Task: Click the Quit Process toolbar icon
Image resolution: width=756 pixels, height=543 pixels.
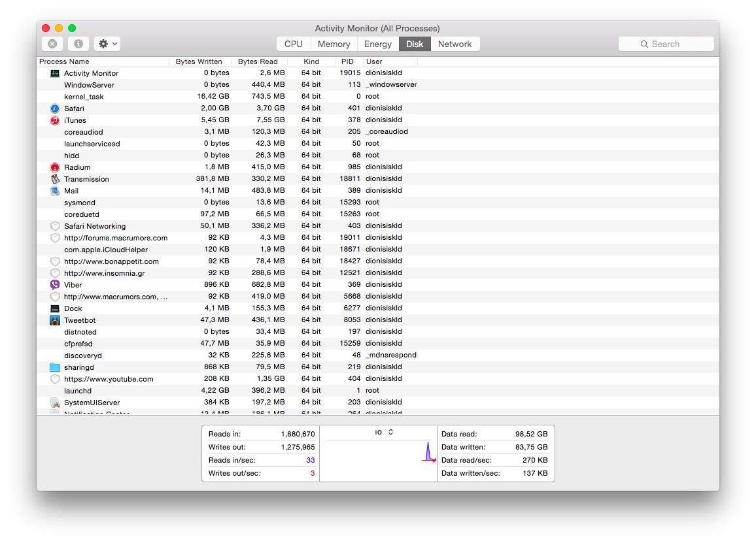Action: pos(52,44)
